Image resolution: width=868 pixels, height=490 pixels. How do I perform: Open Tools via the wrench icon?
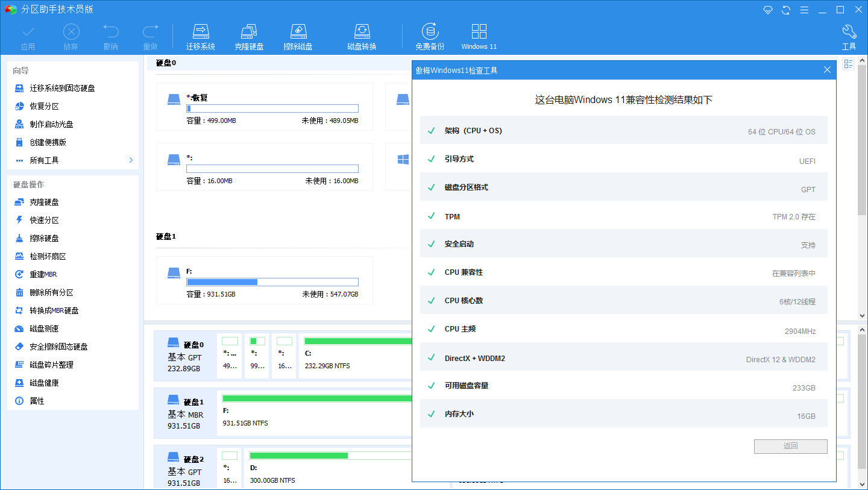coord(849,35)
